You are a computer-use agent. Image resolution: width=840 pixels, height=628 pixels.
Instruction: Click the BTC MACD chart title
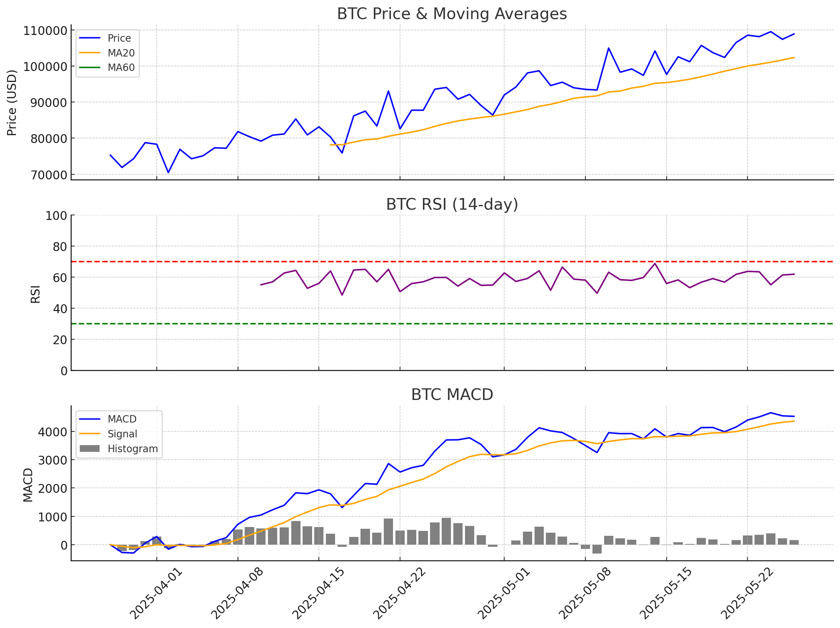452,395
